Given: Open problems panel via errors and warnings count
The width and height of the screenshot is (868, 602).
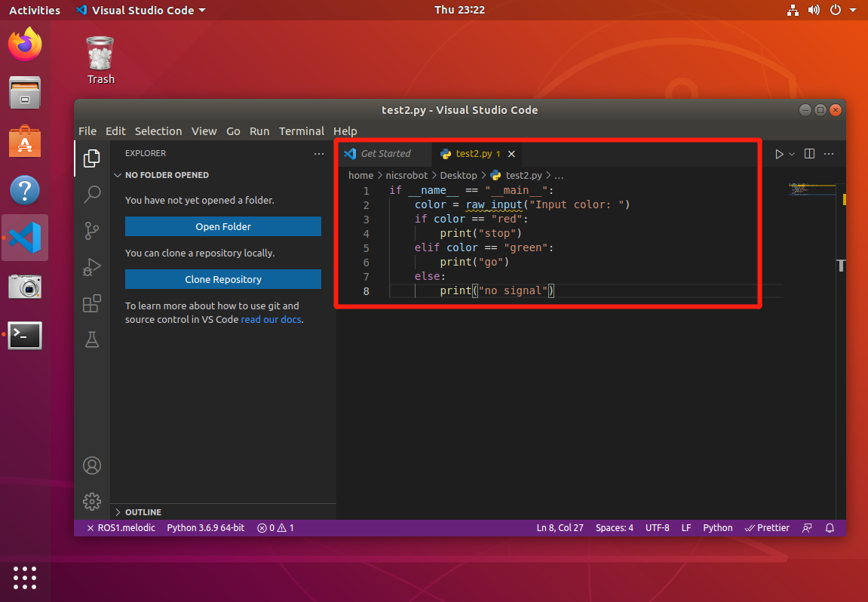Looking at the screenshot, I should tap(276, 528).
